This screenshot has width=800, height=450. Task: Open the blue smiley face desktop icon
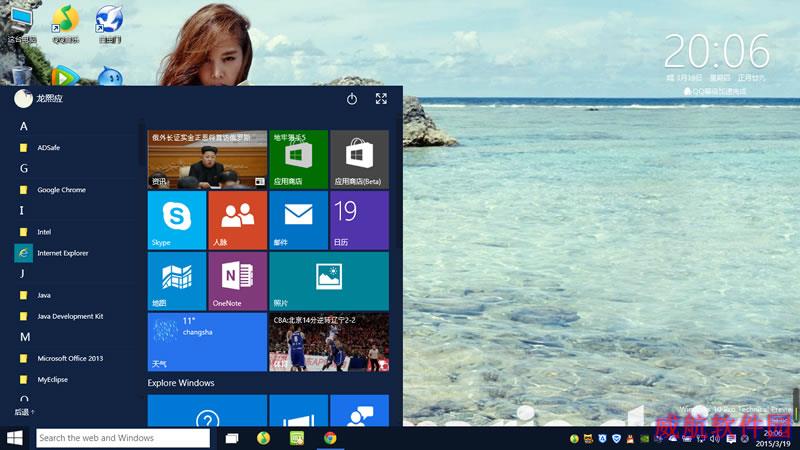pyautogui.click(x=110, y=76)
